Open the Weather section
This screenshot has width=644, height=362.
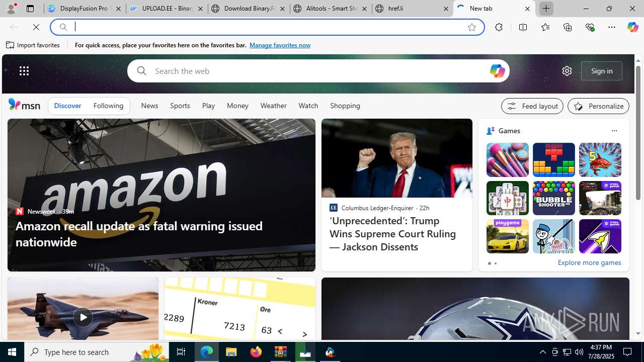tap(273, 106)
